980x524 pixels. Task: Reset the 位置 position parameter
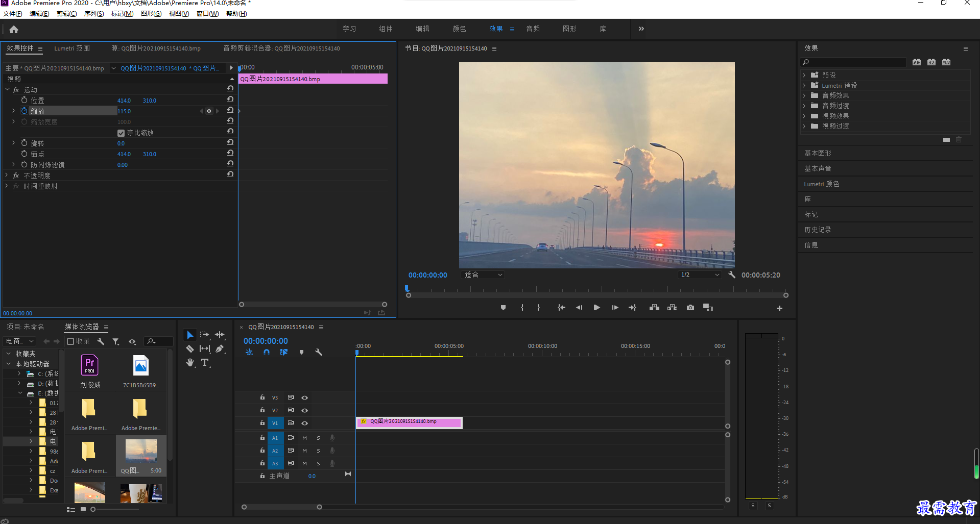point(230,99)
